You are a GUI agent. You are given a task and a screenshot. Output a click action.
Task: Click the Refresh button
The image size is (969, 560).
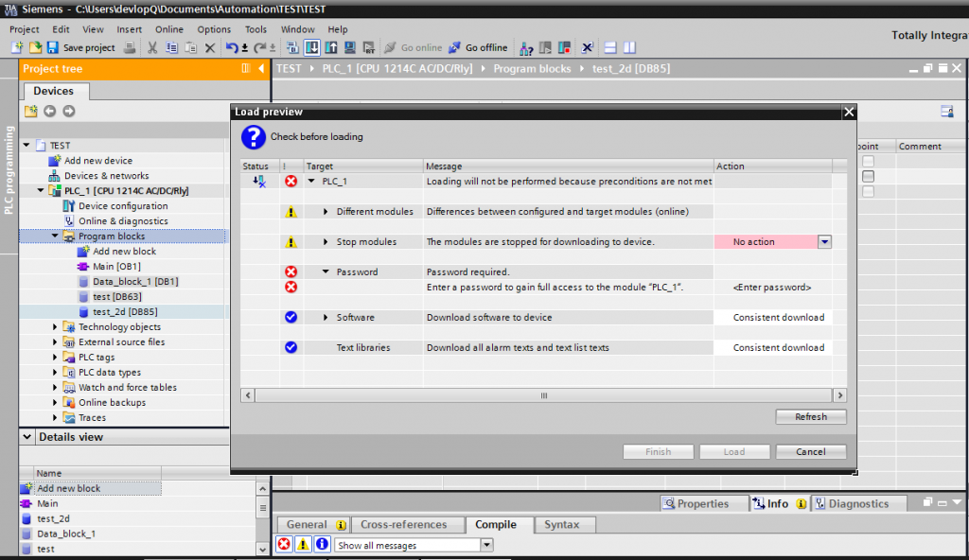click(x=811, y=416)
